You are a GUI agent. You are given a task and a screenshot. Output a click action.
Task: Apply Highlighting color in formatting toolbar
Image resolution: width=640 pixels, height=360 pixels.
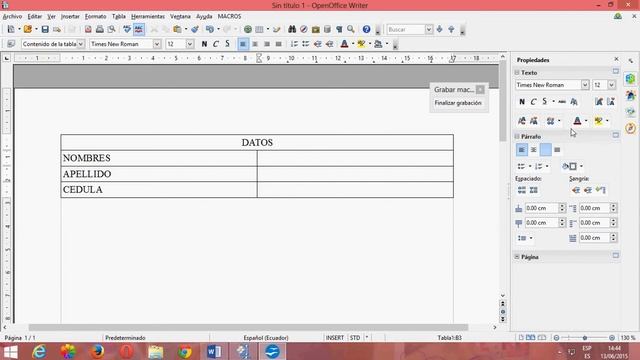[361, 44]
